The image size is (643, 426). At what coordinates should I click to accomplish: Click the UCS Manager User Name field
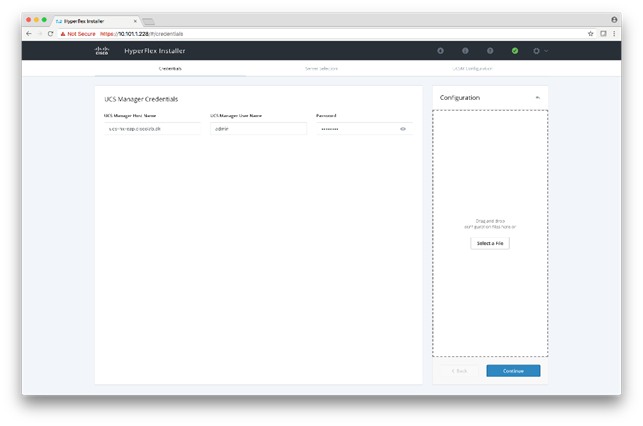pos(258,129)
